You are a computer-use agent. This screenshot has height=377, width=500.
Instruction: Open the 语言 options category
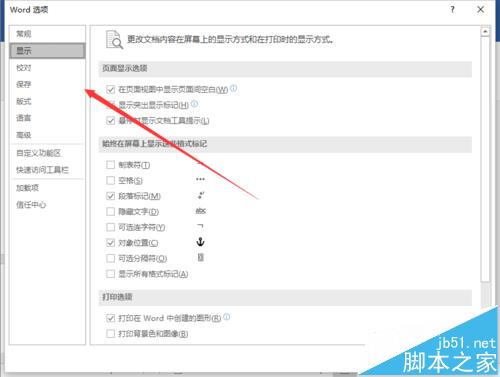pos(47,118)
